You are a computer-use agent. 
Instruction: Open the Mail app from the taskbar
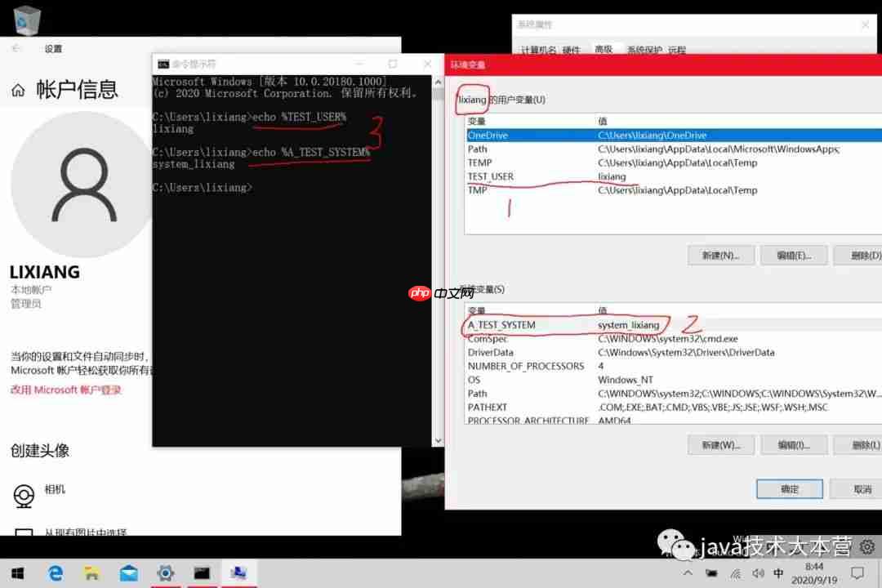(127, 573)
